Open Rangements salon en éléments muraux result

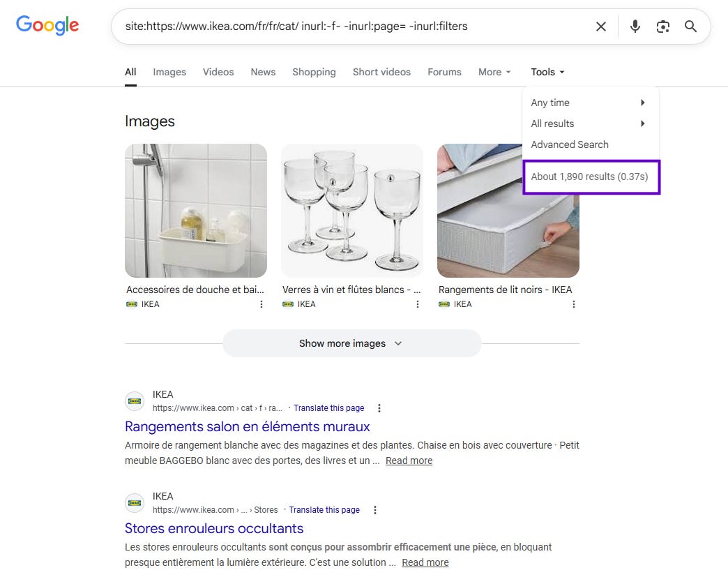pos(248,426)
